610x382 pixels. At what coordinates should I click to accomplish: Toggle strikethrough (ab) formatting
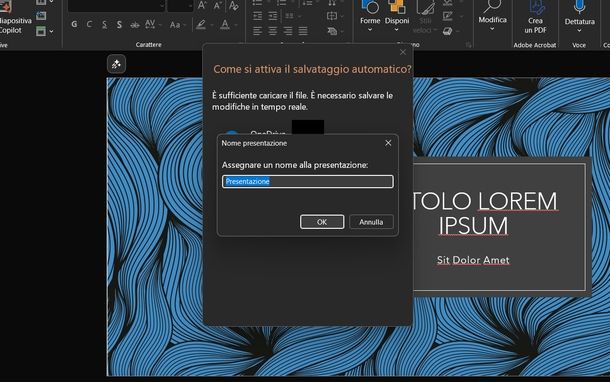pos(135,25)
